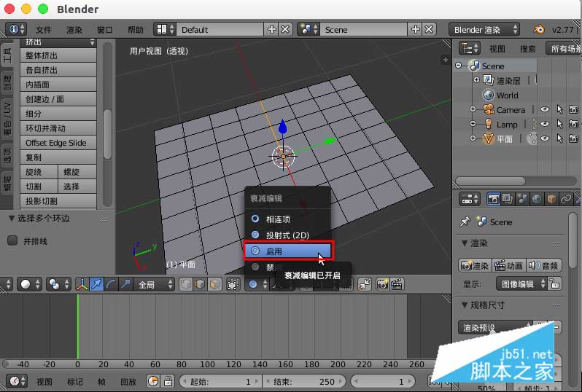Toggle limit selection to visible icon
This screenshot has height=392, width=582.
233,284
